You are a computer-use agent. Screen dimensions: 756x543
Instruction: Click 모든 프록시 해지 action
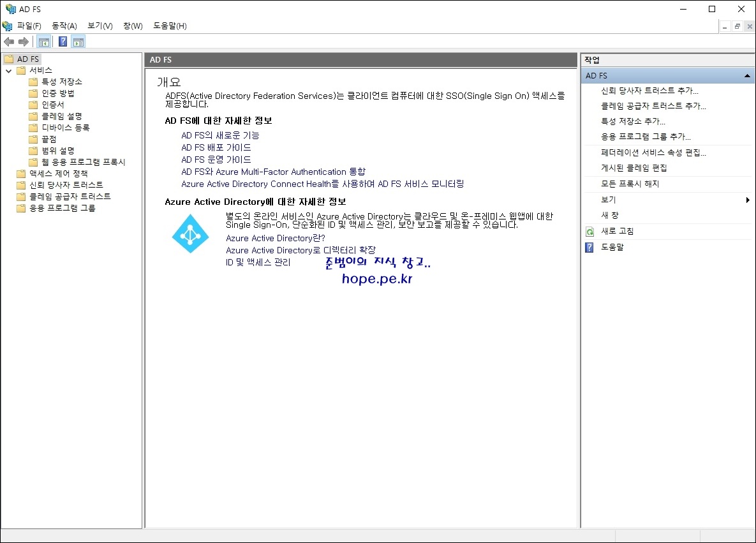630,184
